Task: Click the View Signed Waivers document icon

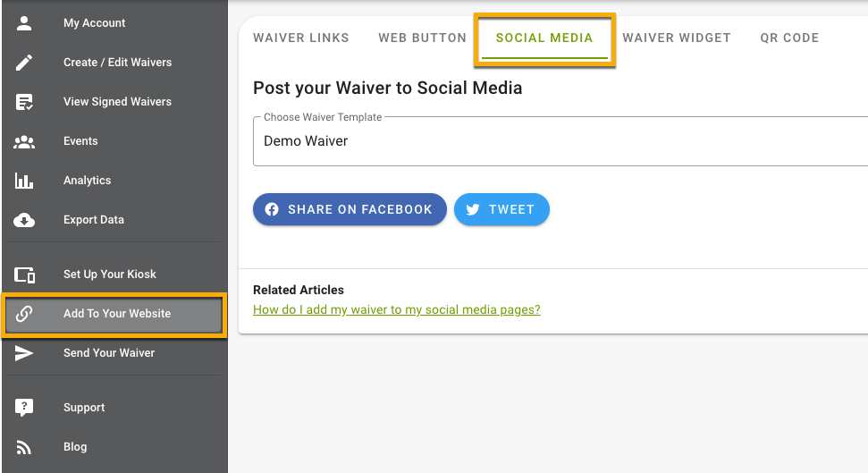Action: coord(24,102)
